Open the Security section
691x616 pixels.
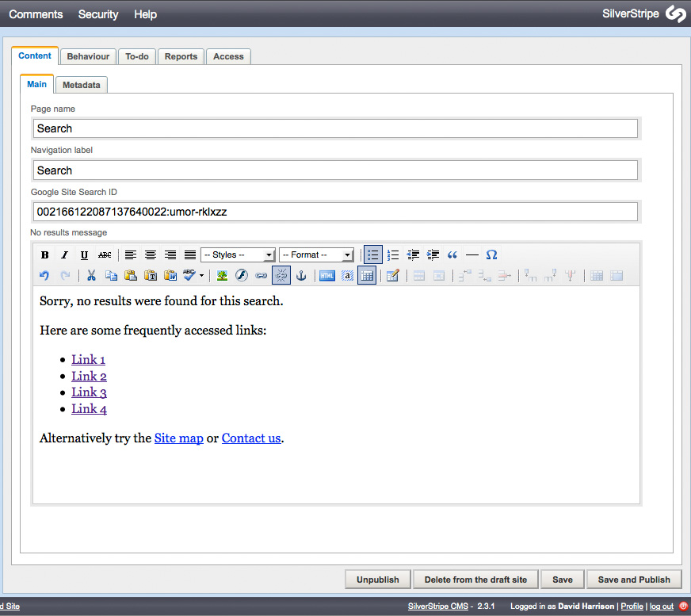click(x=98, y=14)
